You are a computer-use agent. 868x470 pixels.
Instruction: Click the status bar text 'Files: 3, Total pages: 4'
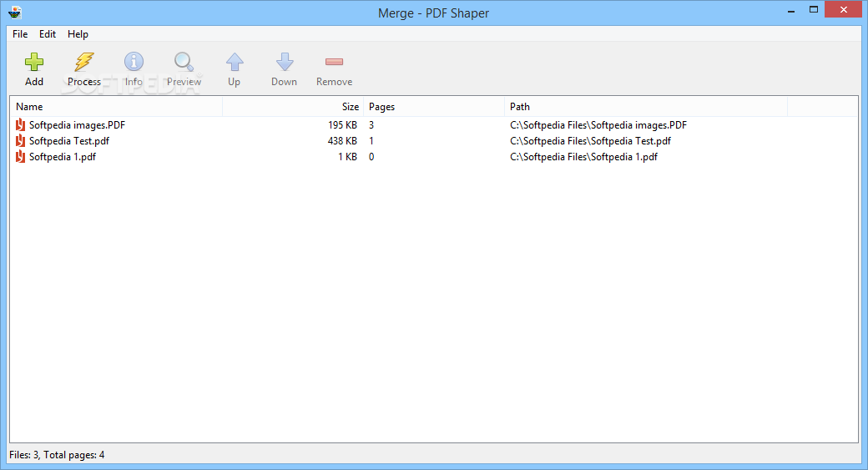point(57,454)
